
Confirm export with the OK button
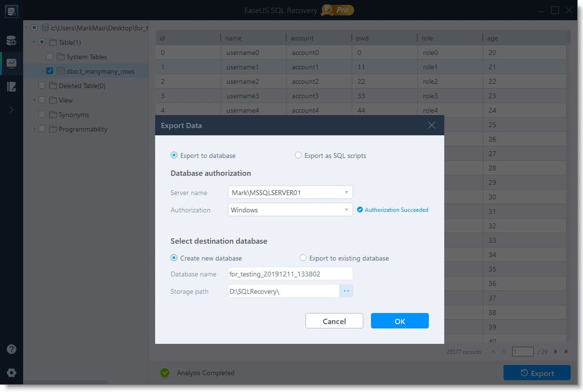(x=400, y=321)
